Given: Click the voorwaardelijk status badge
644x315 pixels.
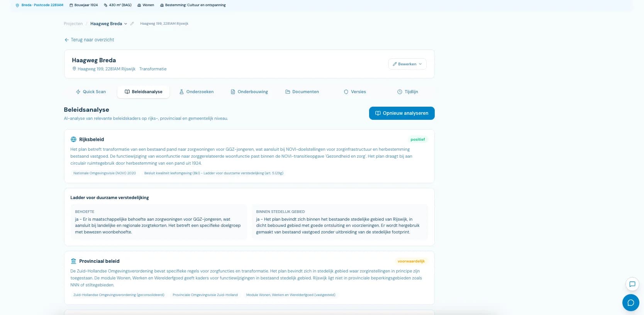Looking at the screenshot, I should pos(411,261).
